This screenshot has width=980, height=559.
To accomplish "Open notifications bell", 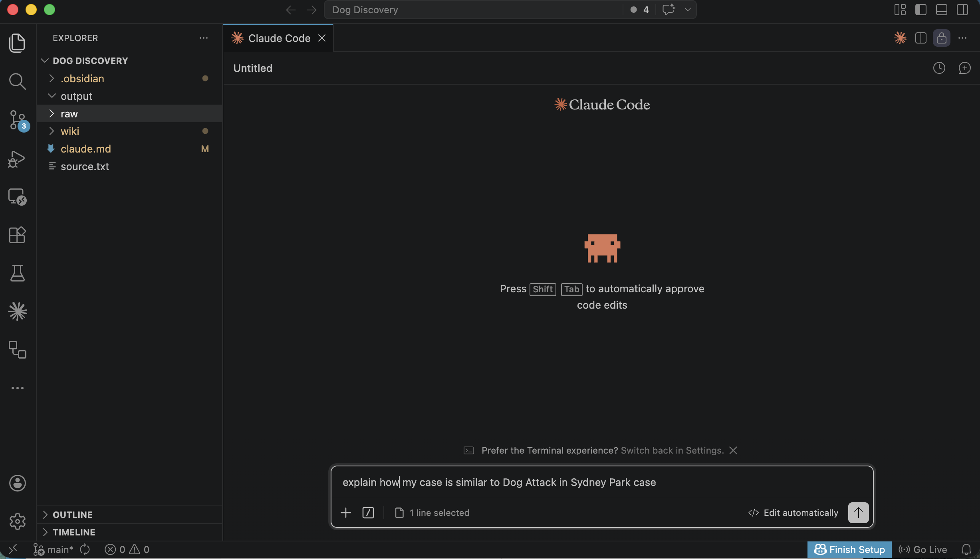I will (966, 550).
